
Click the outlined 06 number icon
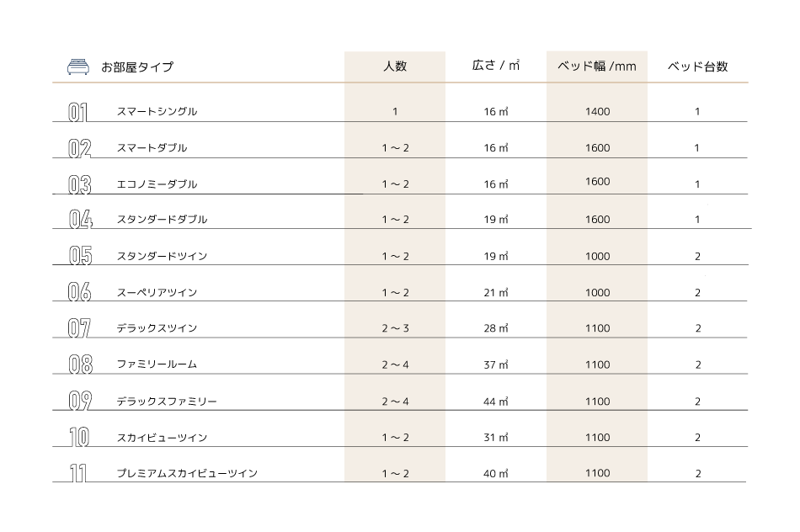point(80,292)
